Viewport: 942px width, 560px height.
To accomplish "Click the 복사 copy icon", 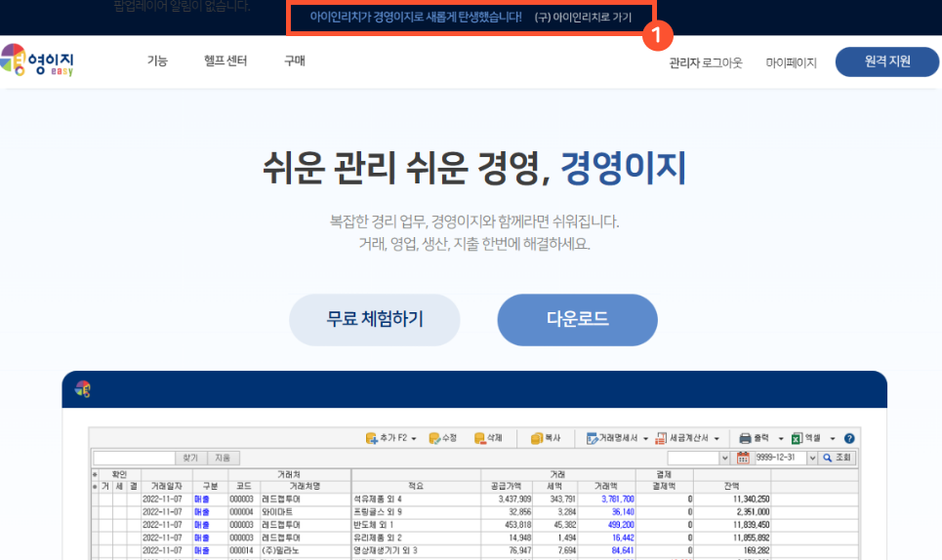I will (x=537, y=439).
